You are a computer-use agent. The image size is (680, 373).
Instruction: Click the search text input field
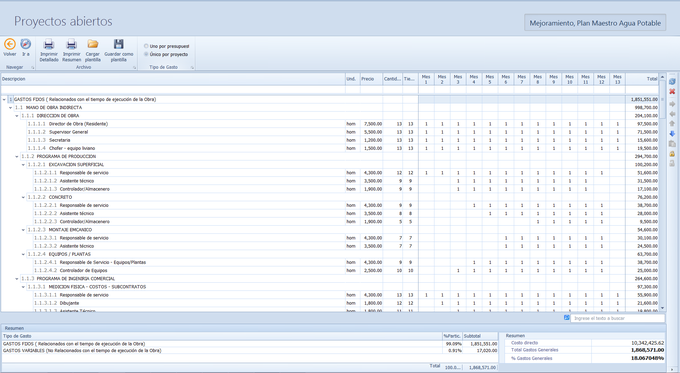618,318
